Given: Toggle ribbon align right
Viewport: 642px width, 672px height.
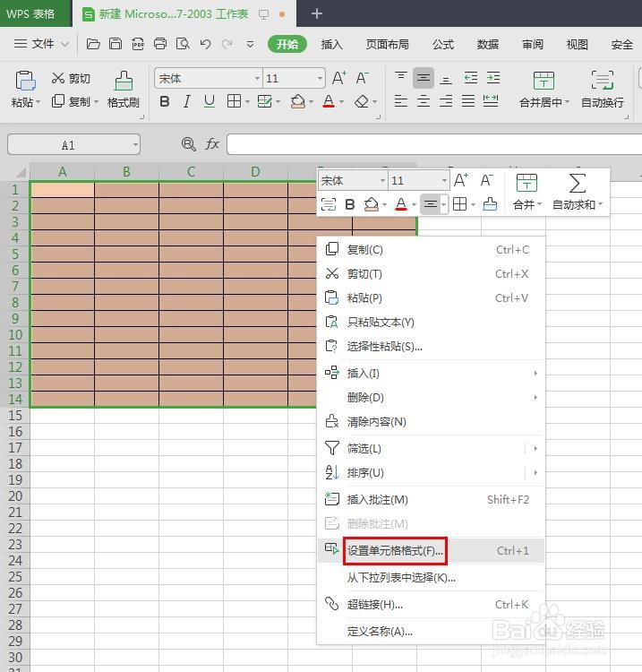Looking at the screenshot, I should click(x=446, y=101).
